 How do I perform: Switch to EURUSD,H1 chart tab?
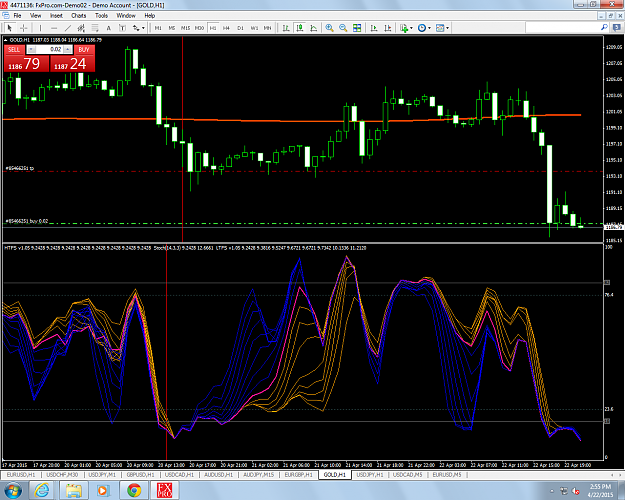pos(21,475)
